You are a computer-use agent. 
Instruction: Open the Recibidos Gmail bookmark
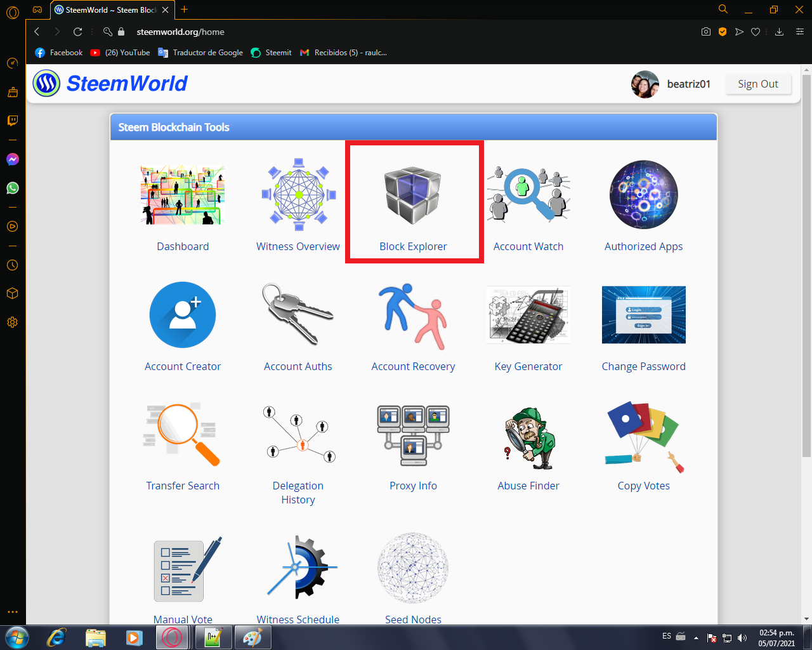point(343,53)
